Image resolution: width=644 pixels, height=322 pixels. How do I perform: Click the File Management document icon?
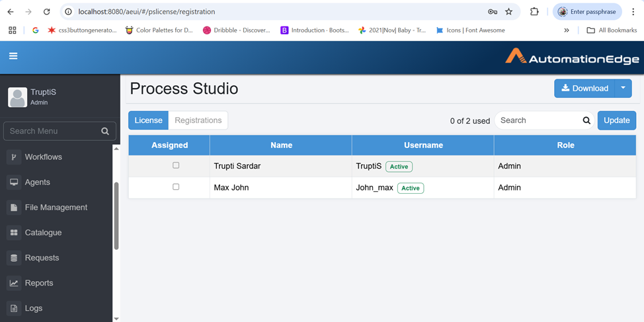pos(14,208)
